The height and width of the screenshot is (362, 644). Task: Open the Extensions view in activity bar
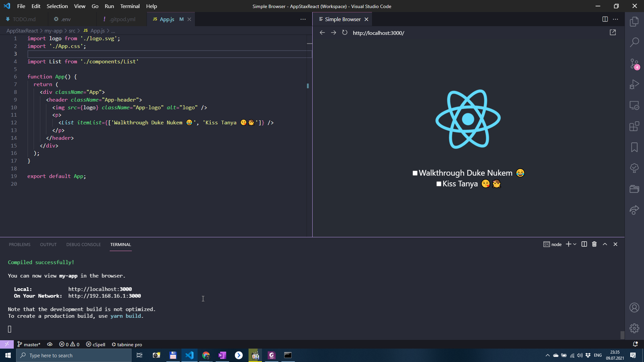click(x=634, y=126)
